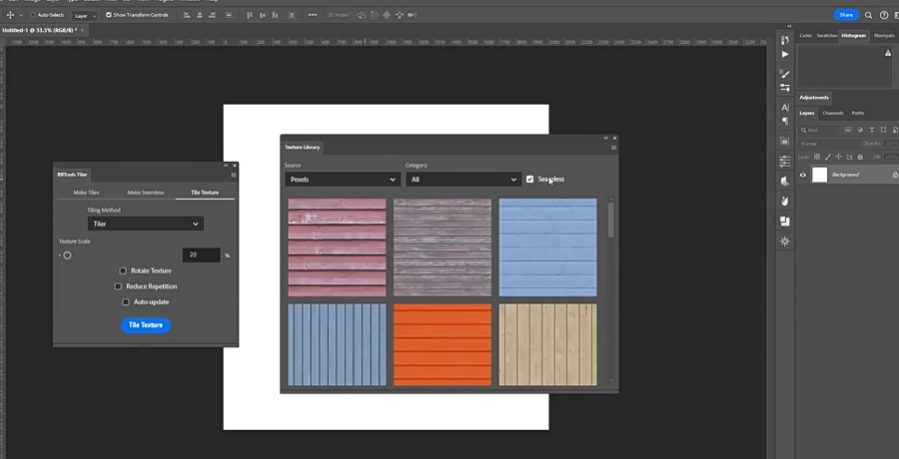
Task: Open the Category dropdown set to All
Action: [462, 179]
